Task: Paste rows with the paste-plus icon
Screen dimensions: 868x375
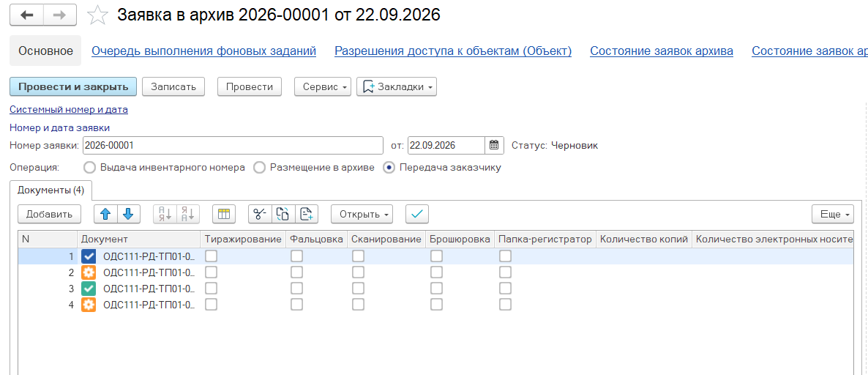Action: tap(307, 214)
